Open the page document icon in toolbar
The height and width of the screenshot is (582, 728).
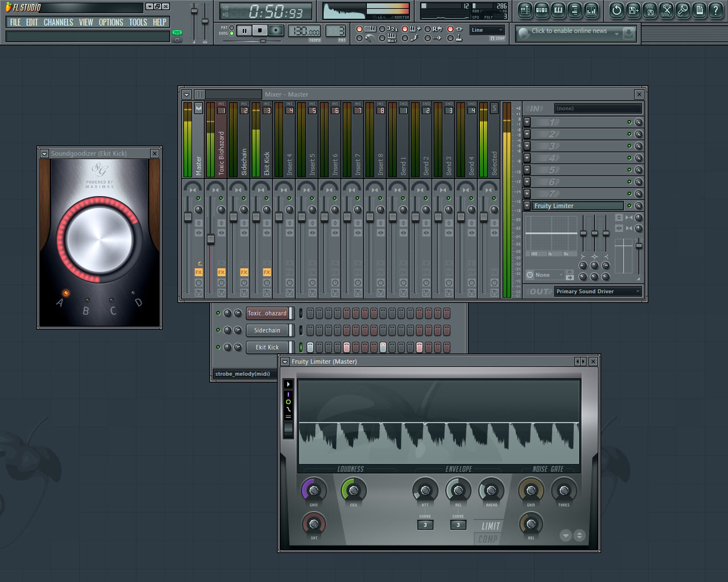[x=699, y=10]
